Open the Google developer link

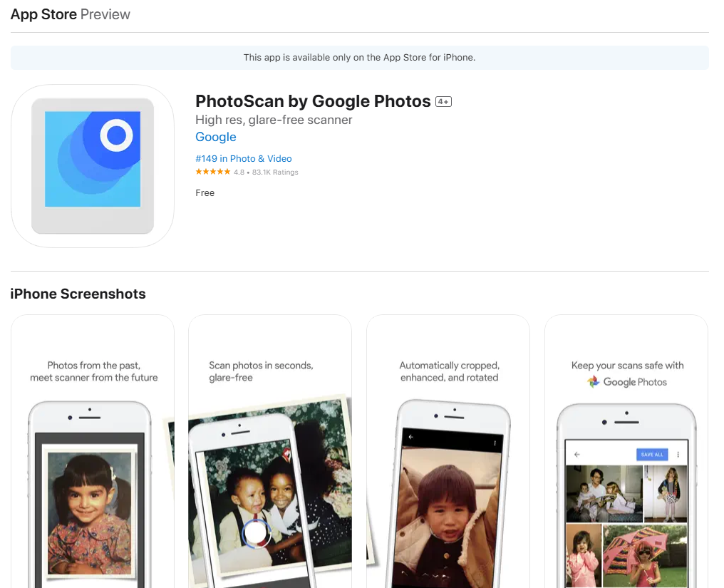[x=216, y=137]
